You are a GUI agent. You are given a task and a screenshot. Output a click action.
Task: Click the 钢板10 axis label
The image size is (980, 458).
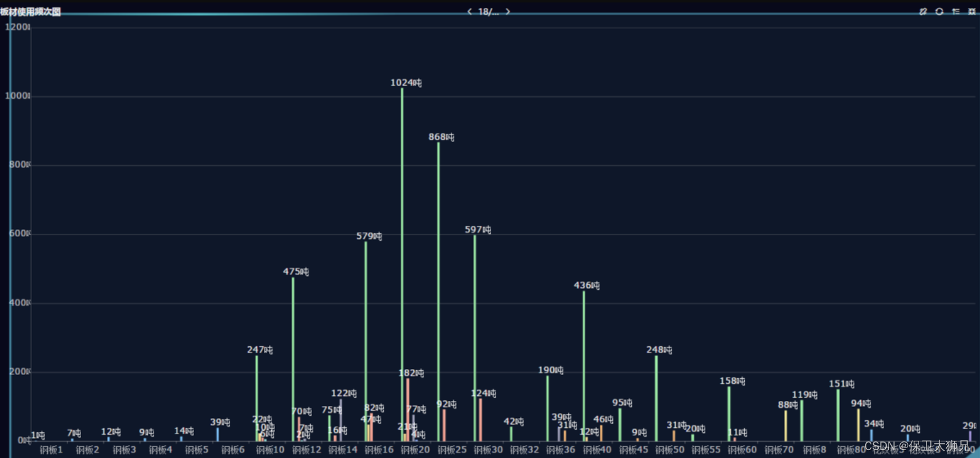pyautogui.click(x=270, y=450)
